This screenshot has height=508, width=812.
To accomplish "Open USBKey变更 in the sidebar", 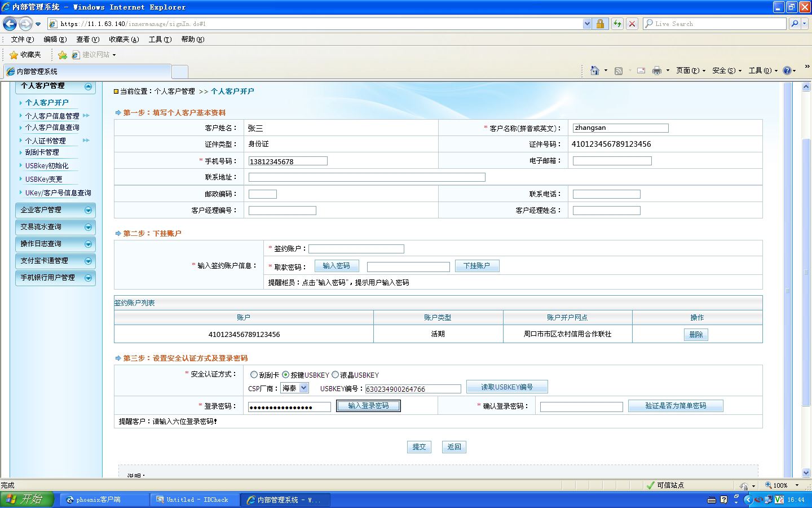I will pyautogui.click(x=43, y=179).
